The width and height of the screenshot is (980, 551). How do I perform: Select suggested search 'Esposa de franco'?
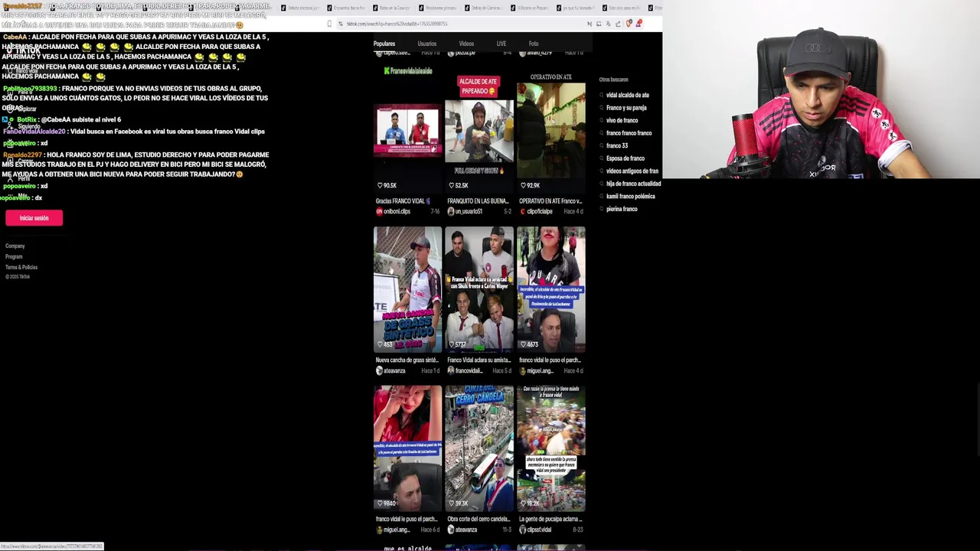(625, 158)
